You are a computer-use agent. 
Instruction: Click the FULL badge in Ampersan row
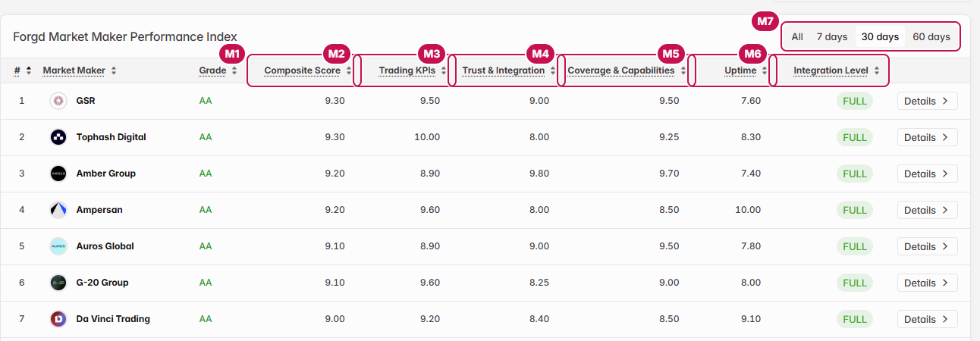pos(855,210)
